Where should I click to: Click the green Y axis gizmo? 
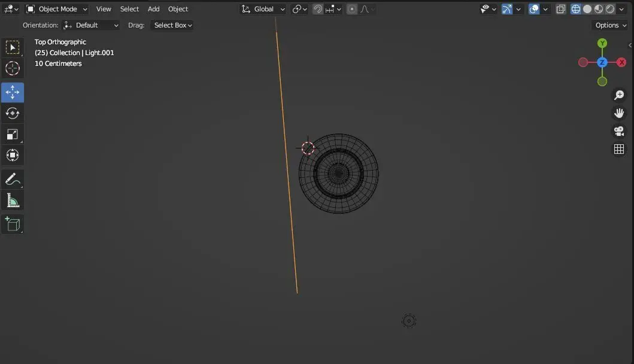602,43
